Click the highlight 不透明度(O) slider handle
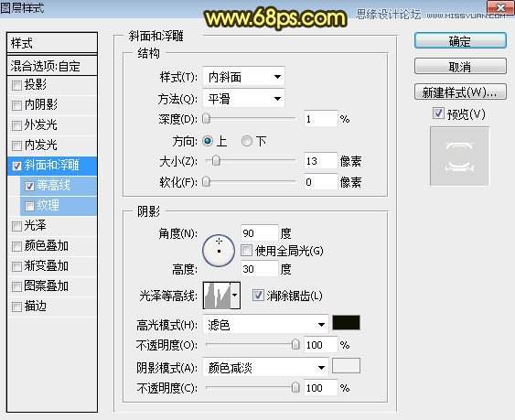The image size is (515, 420). (295, 344)
